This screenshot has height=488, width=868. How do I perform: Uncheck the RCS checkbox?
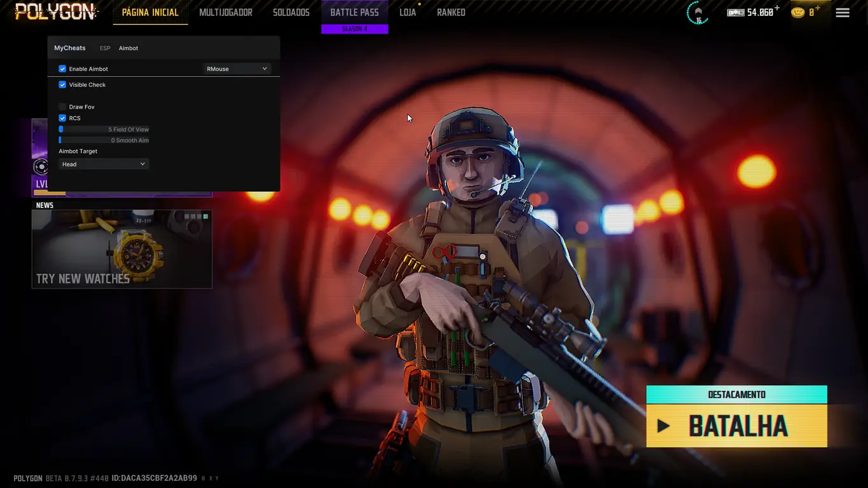click(x=62, y=118)
